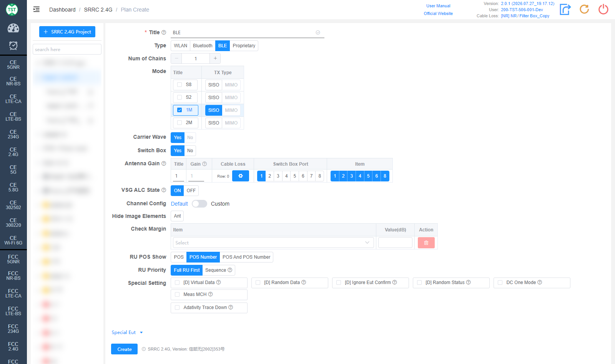Click the blue Create button
Image resolution: width=615 pixels, height=364 pixels.
pos(124,349)
